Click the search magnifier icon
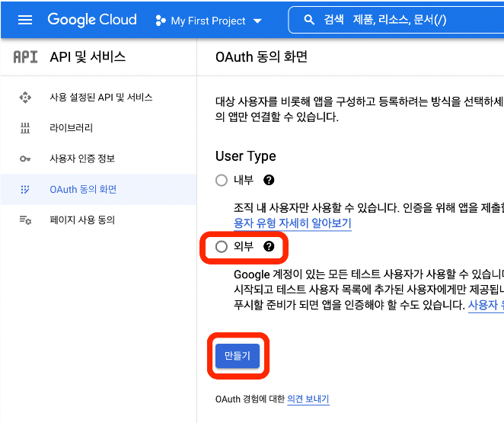This screenshot has width=504, height=423. 309,21
